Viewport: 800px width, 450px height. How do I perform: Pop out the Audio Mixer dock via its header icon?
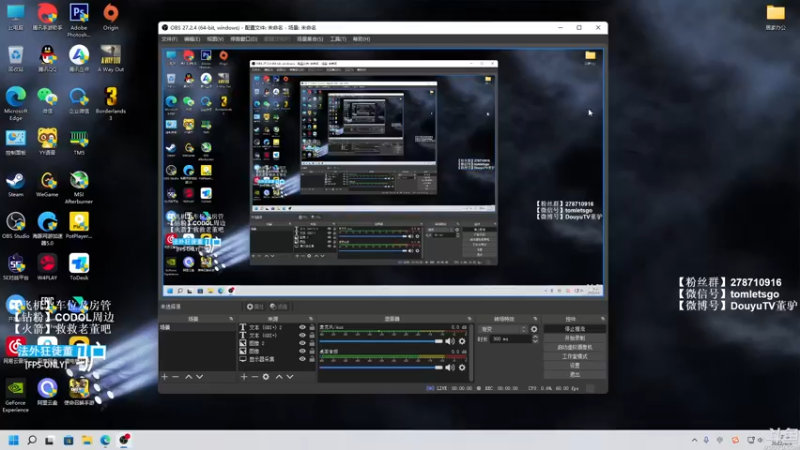[x=469, y=319]
